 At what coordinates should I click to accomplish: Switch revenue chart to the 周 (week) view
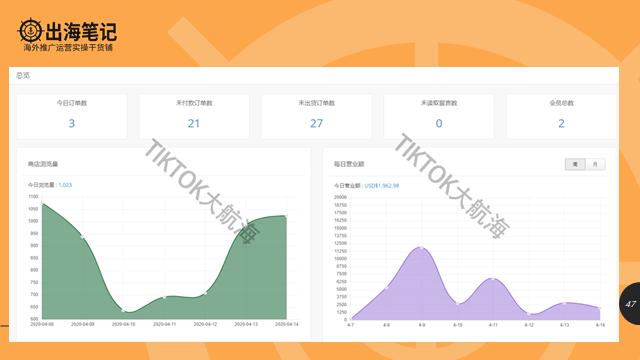(x=575, y=164)
